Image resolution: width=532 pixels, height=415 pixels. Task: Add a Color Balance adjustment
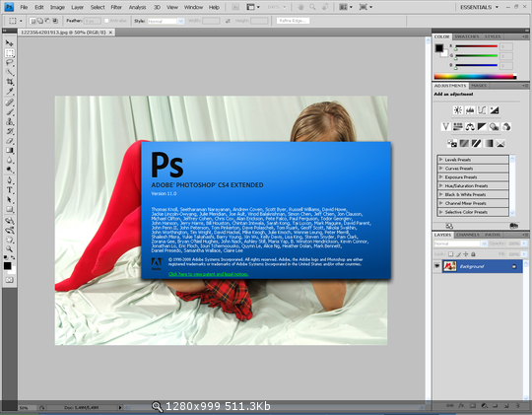click(470, 127)
